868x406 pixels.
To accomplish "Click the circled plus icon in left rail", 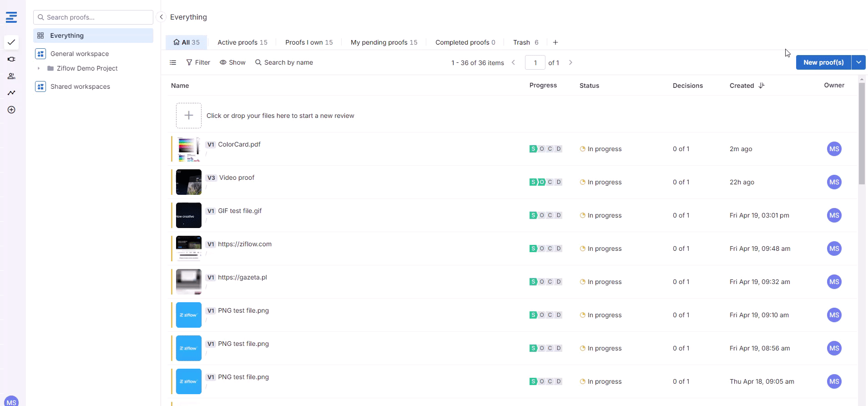I will pyautogui.click(x=11, y=110).
